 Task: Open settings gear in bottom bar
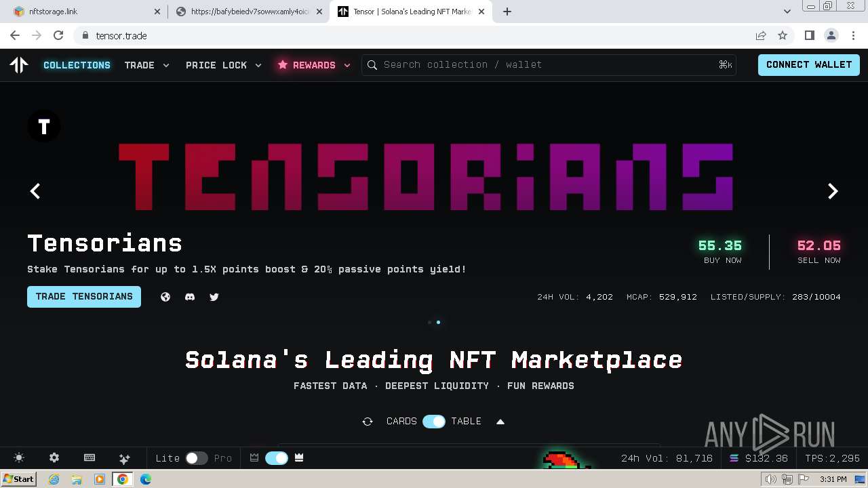[x=54, y=458]
